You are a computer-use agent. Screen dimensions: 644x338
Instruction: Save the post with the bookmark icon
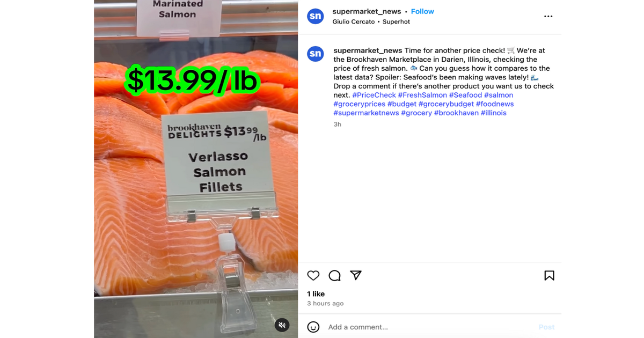pyautogui.click(x=549, y=275)
